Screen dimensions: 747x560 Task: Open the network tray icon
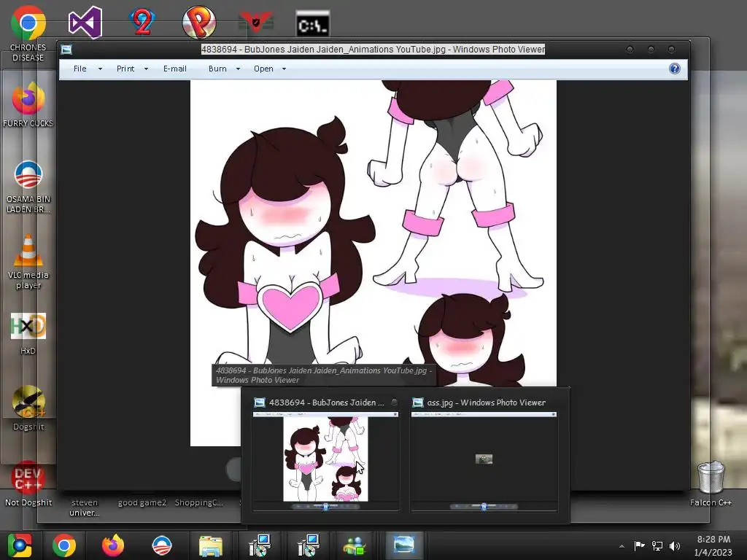tap(657, 545)
